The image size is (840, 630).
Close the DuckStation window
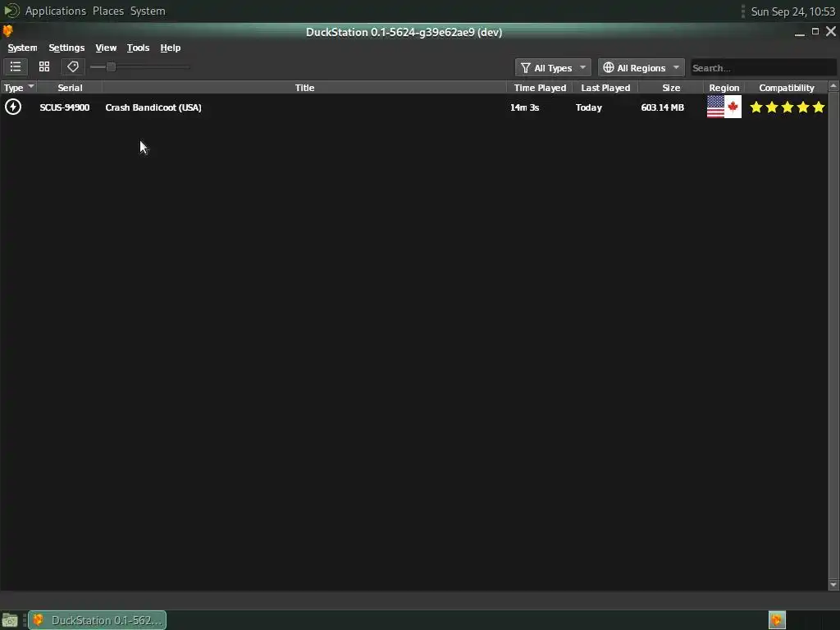pos(831,32)
